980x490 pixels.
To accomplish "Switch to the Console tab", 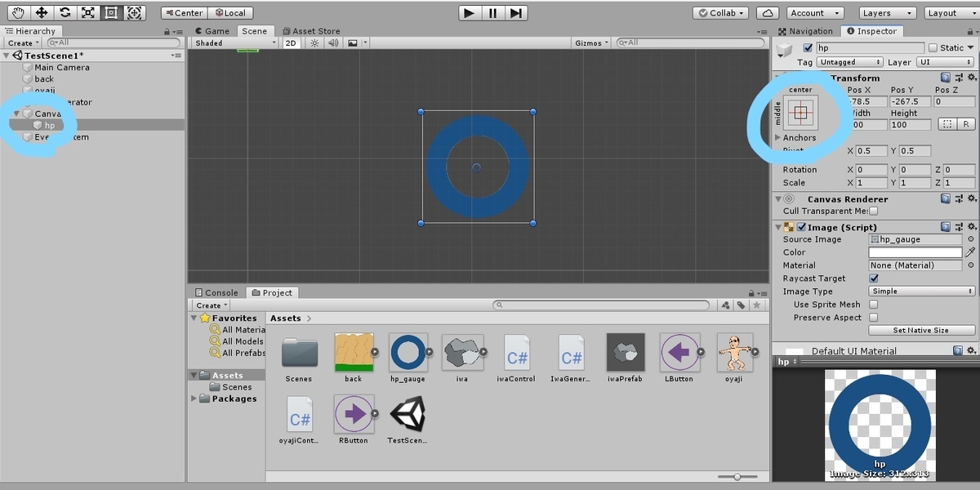I will (216, 292).
